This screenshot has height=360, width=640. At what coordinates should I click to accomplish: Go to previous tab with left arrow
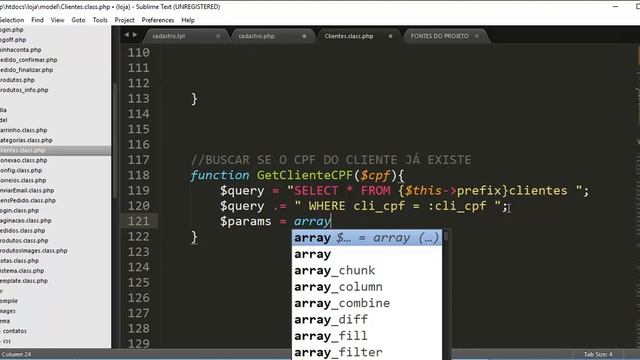click(x=127, y=35)
